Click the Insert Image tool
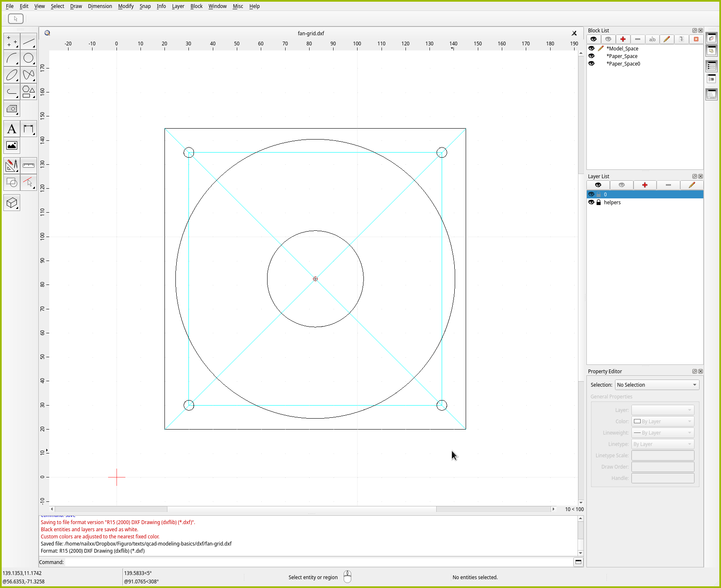The width and height of the screenshot is (721, 588). point(12,146)
